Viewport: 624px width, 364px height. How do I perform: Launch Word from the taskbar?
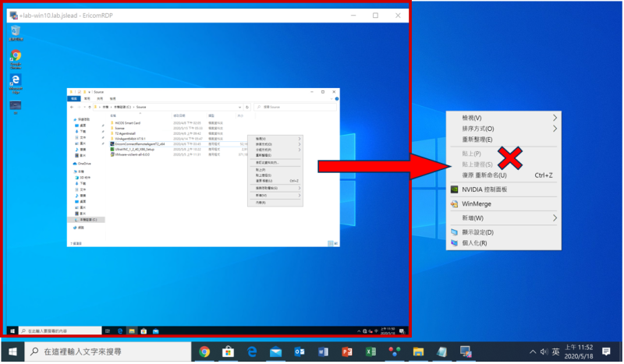pyautogui.click(x=324, y=352)
